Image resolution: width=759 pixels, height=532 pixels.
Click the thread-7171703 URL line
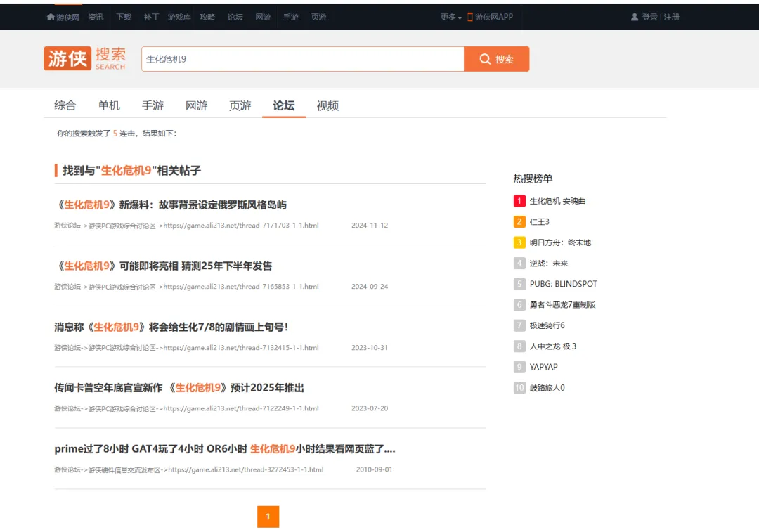(186, 226)
